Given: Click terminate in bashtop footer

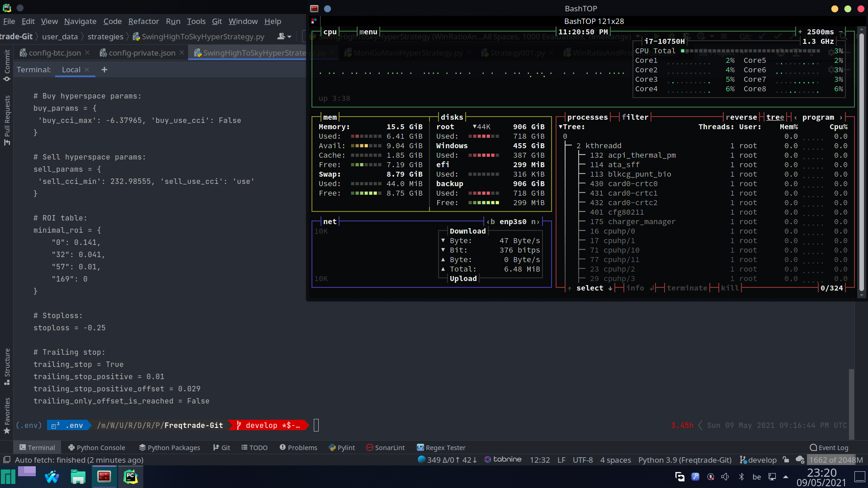Looking at the screenshot, I should (688, 288).
